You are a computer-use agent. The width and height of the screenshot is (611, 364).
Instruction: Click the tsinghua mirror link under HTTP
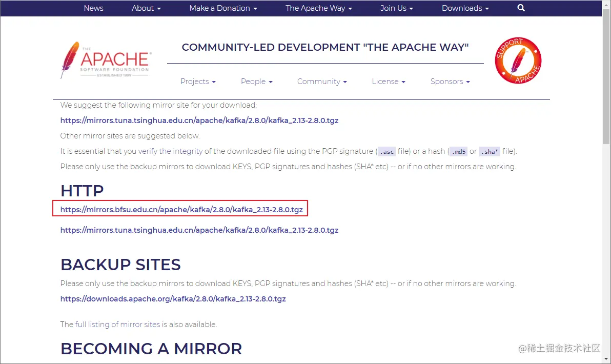coord(199,230)
